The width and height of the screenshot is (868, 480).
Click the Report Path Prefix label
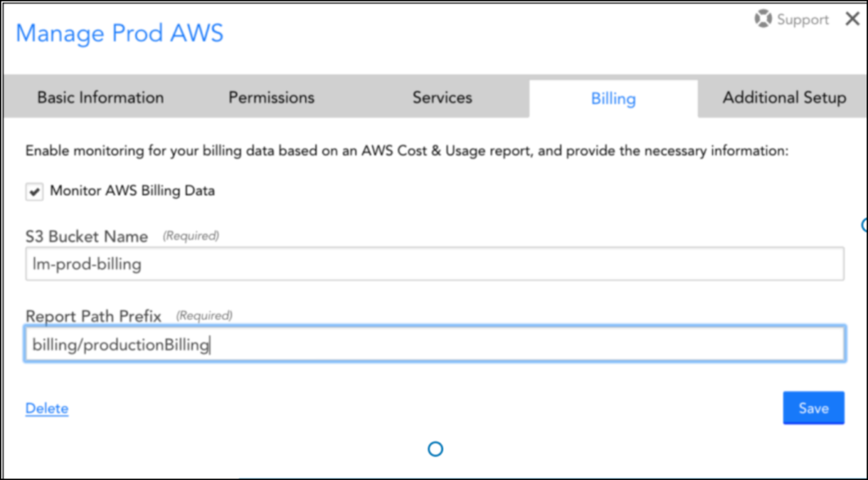[93, 316]
